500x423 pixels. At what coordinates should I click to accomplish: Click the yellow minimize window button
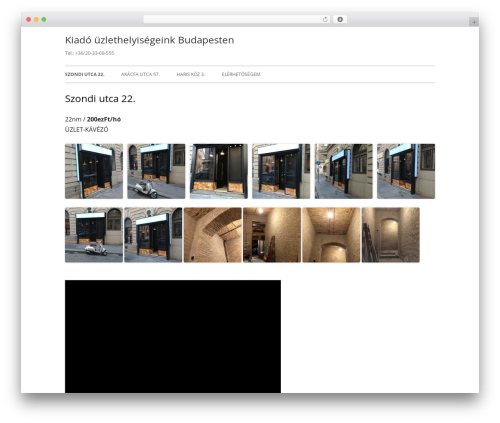(x=36, y=20)
